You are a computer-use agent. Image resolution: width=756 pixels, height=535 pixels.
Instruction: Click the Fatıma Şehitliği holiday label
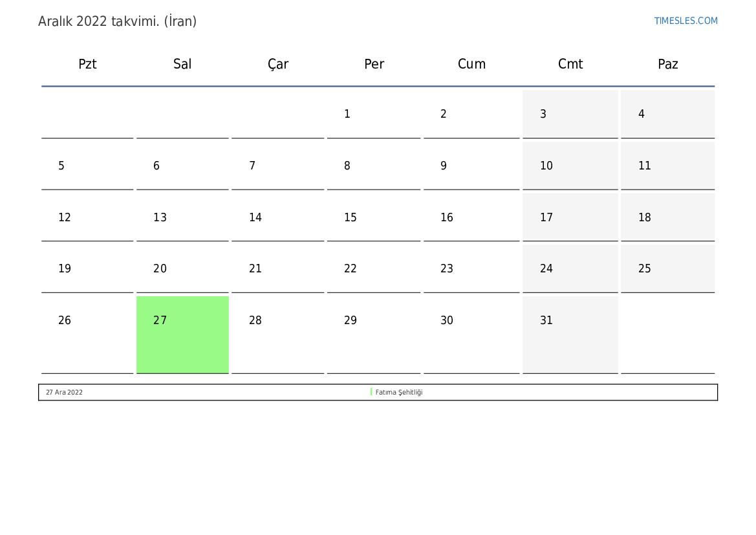pos(399,392)
